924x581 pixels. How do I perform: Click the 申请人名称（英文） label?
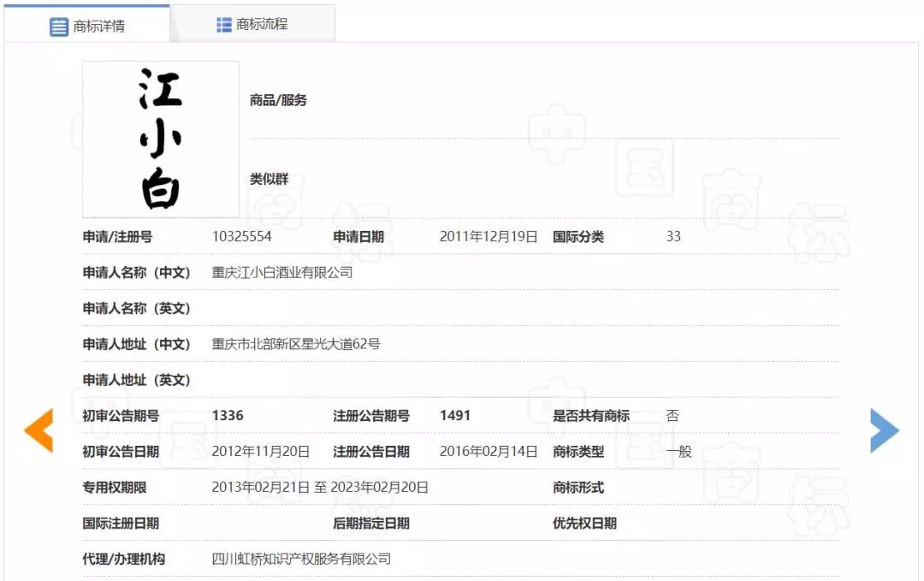[x=136, y=309]
